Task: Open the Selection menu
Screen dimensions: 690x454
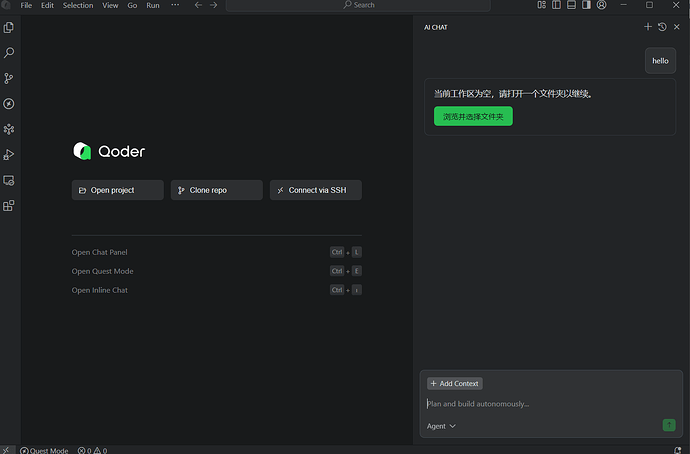Action: click(x=78, y=5)
